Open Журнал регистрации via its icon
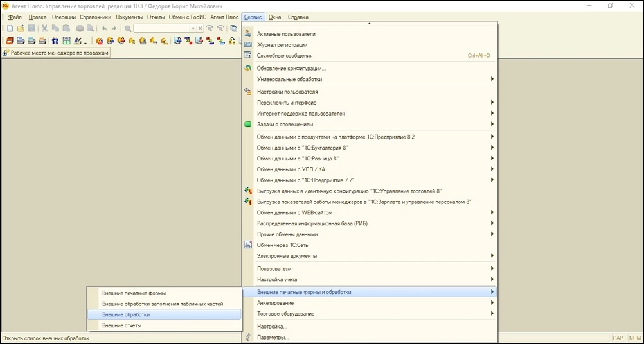This screenshot has width=644, height=344. 247,45
